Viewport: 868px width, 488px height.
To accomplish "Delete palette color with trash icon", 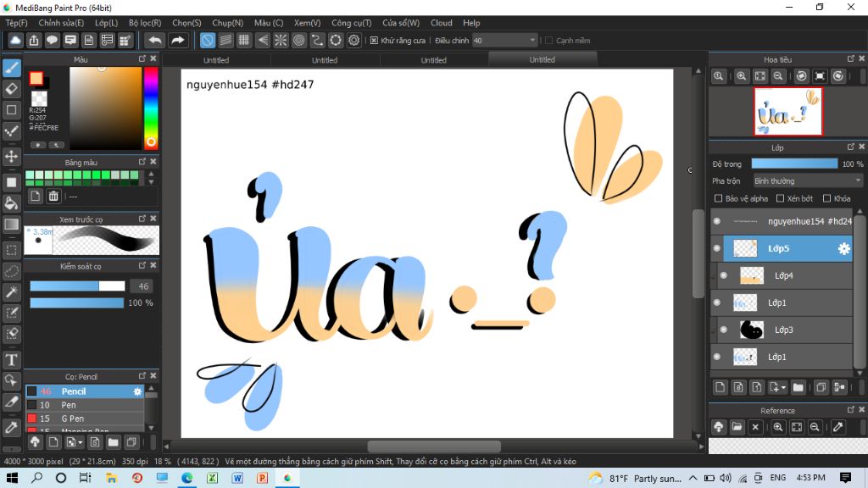I will click(53, 196).
